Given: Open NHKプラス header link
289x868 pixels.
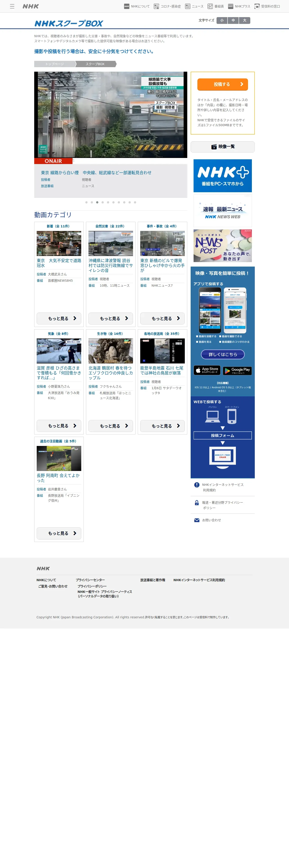Looking at the screenshot, I should [239, 6].
